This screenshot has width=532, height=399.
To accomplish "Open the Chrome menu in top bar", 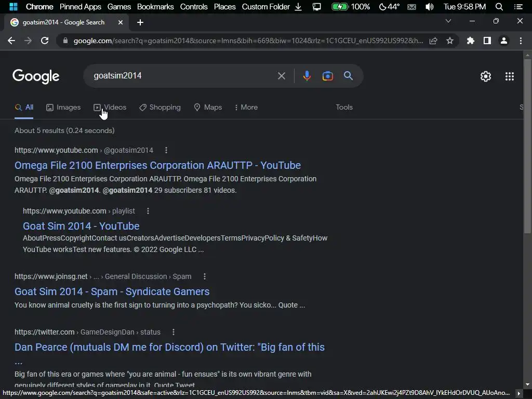I will pos(39,6).
